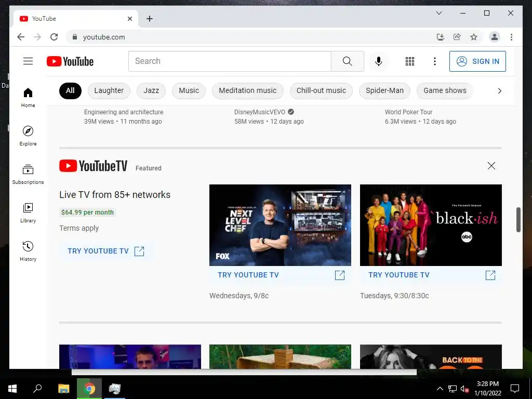Open the YouTube hamburger guide menu

click(28, 61)
